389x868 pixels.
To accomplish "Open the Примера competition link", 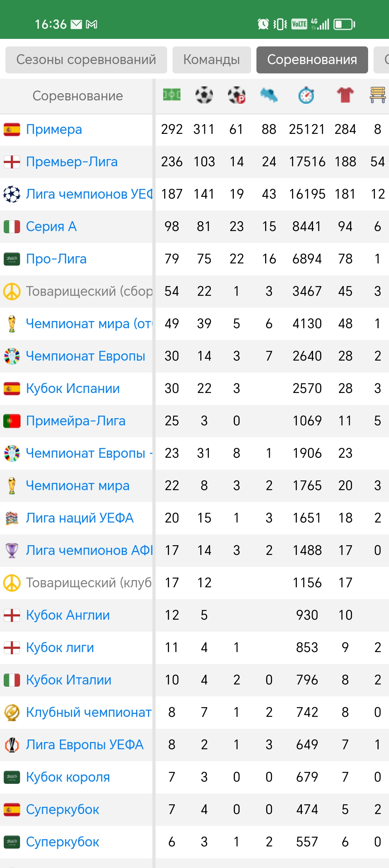I will click(54, 130).
